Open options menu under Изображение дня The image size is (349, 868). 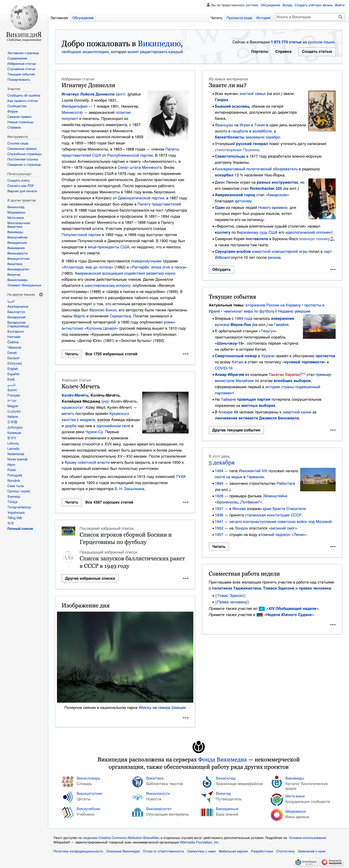coord(186,718)
